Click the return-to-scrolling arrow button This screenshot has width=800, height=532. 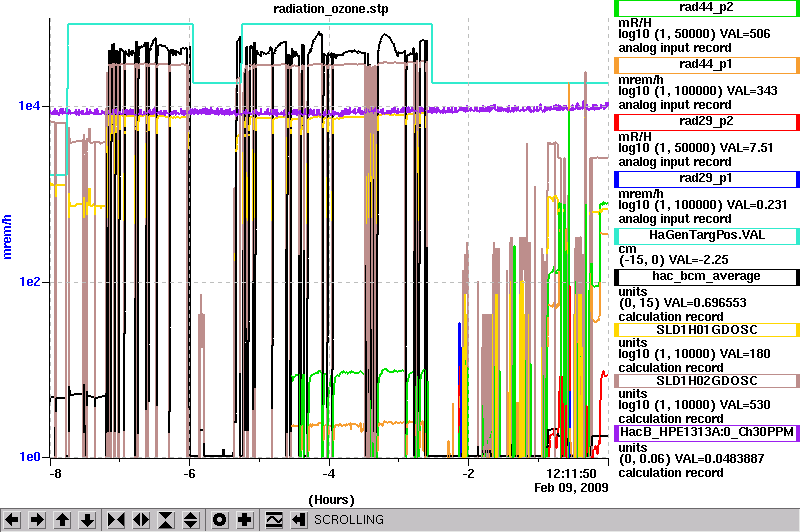coord(299,520)
